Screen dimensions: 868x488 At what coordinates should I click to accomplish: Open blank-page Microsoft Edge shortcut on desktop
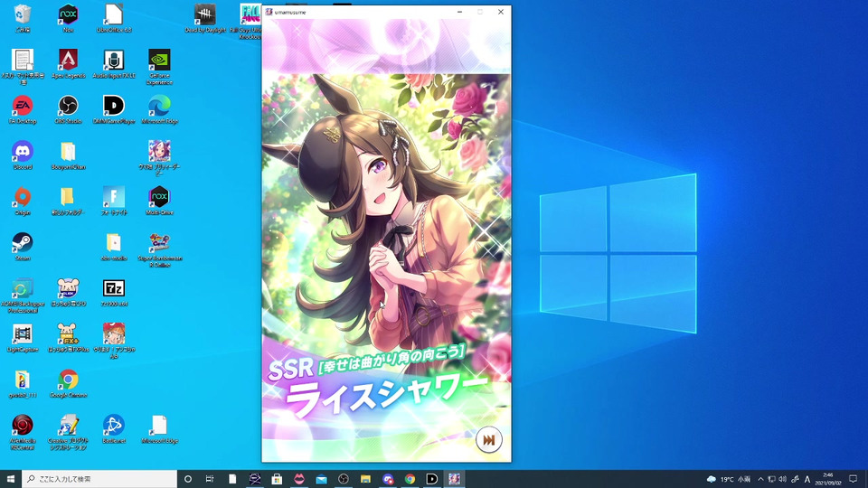[x=159, y=428]
